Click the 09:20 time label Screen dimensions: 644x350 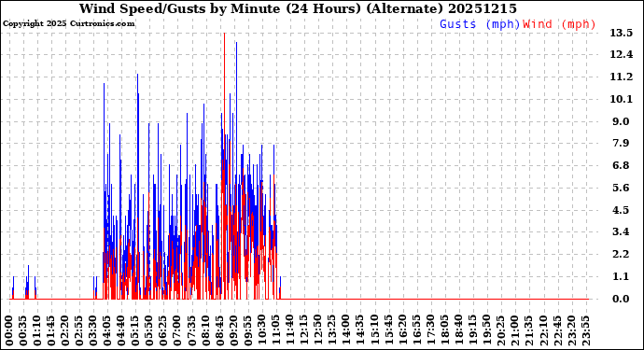click(233, 331)
